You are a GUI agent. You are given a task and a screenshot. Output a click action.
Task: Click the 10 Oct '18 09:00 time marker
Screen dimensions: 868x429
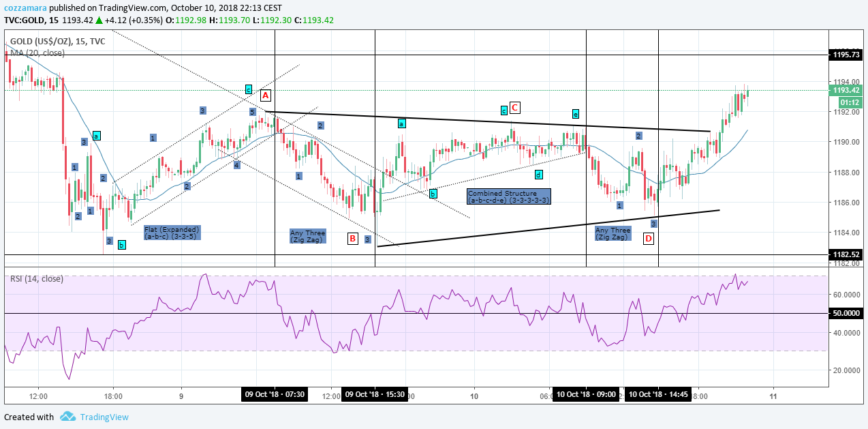point(586,395)
